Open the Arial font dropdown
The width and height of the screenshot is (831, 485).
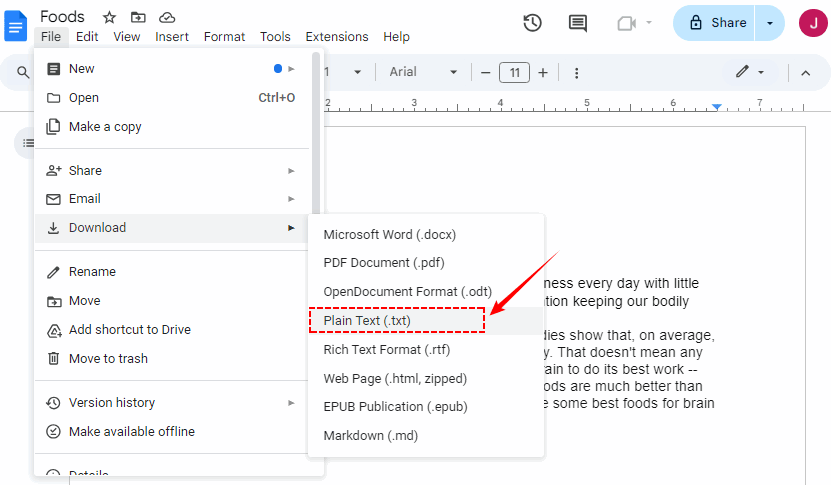click(x=423, y=72)
